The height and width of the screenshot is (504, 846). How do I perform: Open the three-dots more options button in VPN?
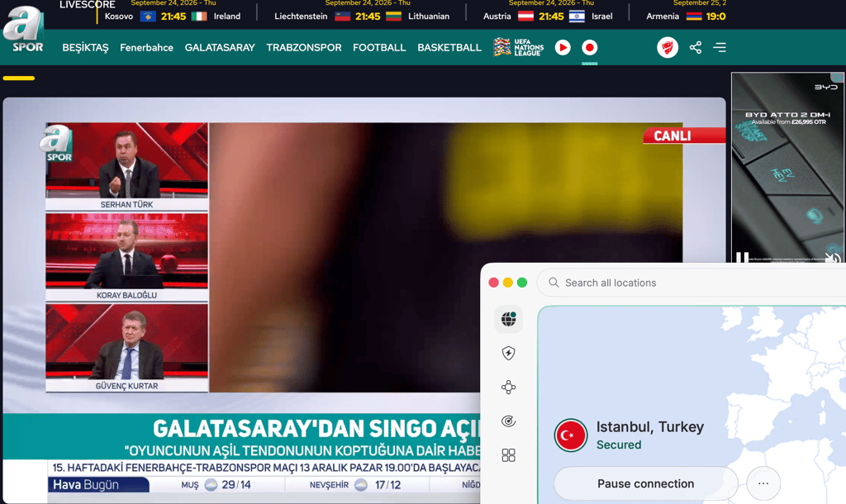[763, 483]
